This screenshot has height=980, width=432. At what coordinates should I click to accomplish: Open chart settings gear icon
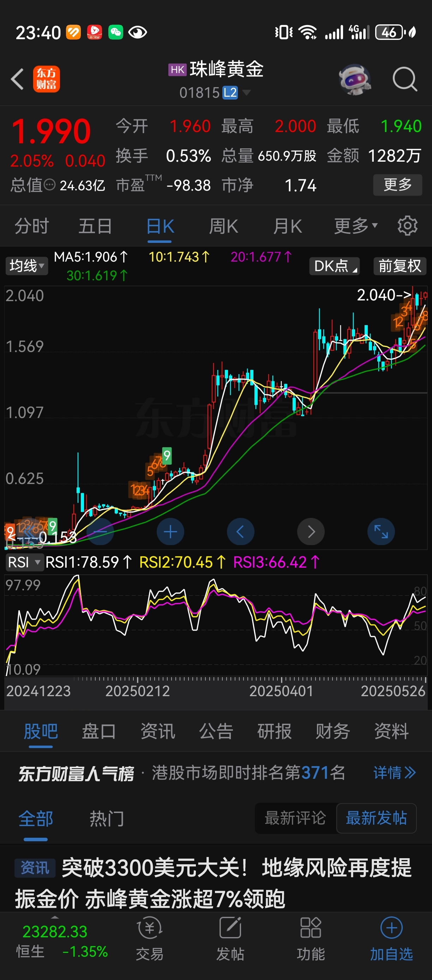407,226
